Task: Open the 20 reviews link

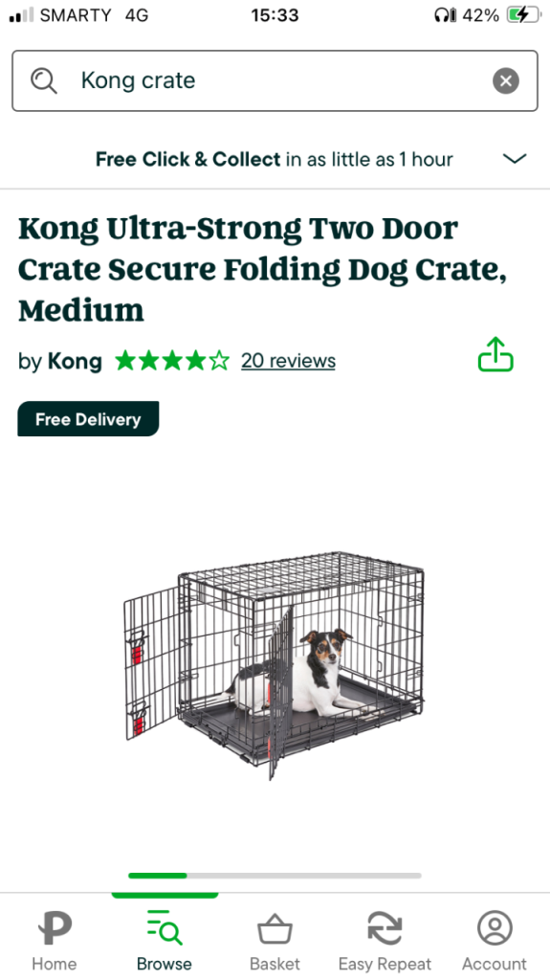Action: tap(288, 361)
